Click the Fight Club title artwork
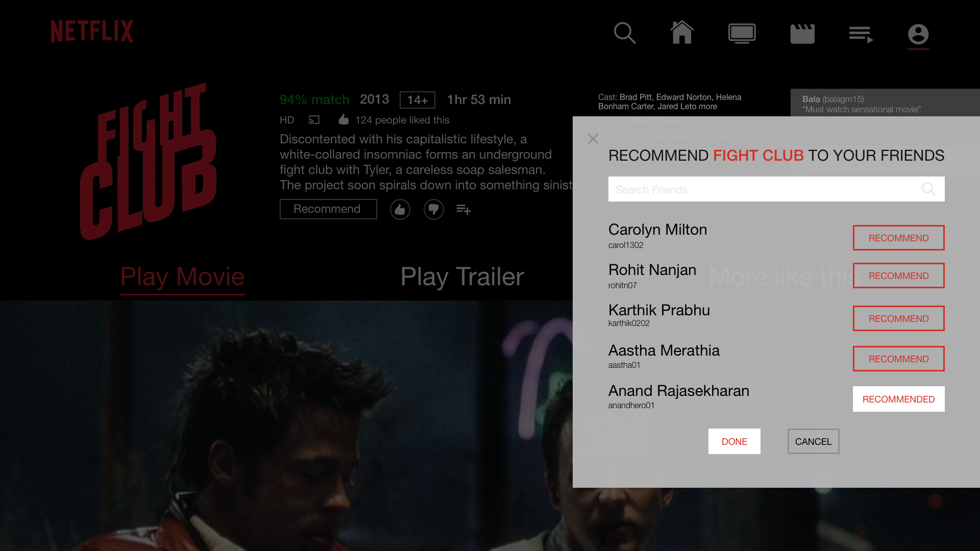Screen dimensions: 980x551 (x=149, y=161)
